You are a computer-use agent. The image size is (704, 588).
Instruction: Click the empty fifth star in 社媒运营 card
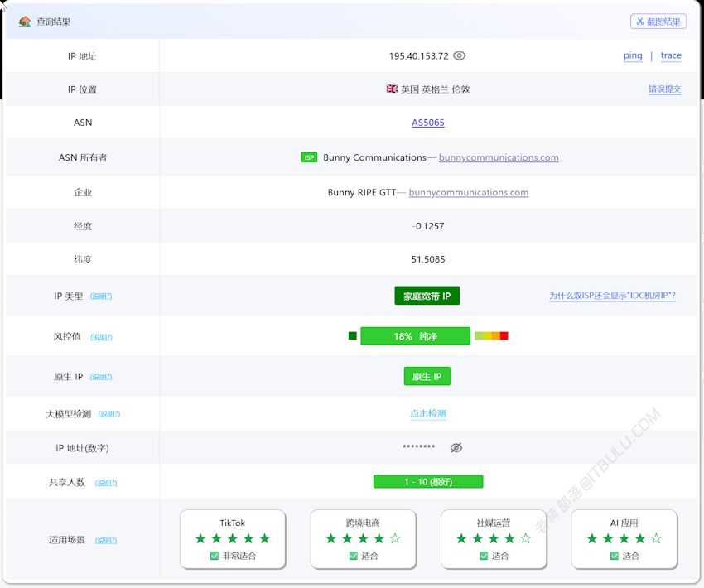(526, 538)
